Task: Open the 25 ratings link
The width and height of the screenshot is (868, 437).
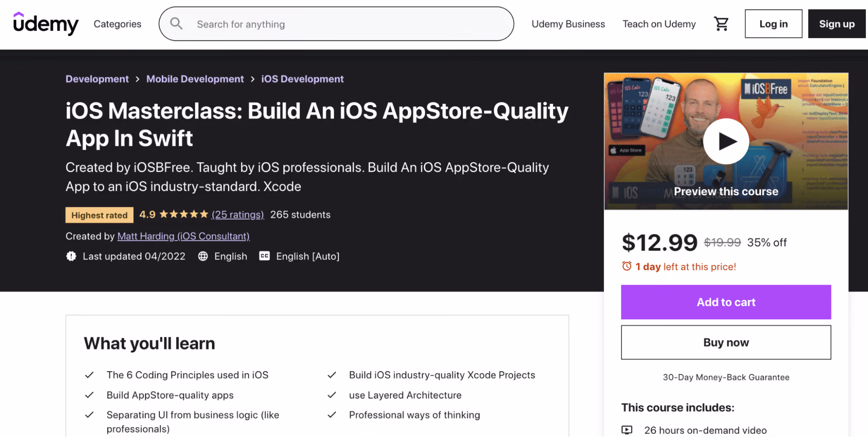Action: pos(238,214)
